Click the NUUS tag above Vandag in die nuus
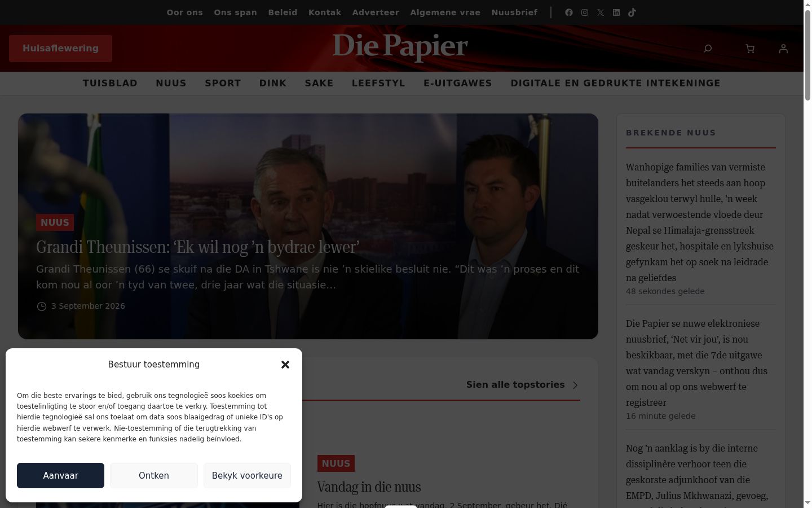 (x=336, y=463)
